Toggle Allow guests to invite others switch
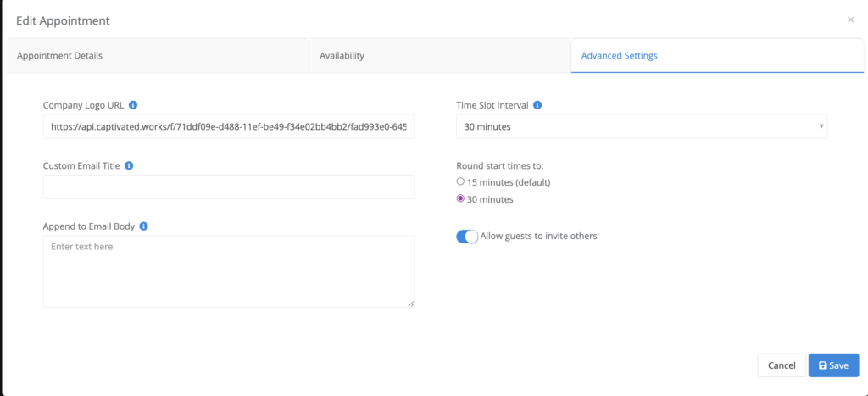868x396 pixels. pyautogui.click(x=467, y=237)
